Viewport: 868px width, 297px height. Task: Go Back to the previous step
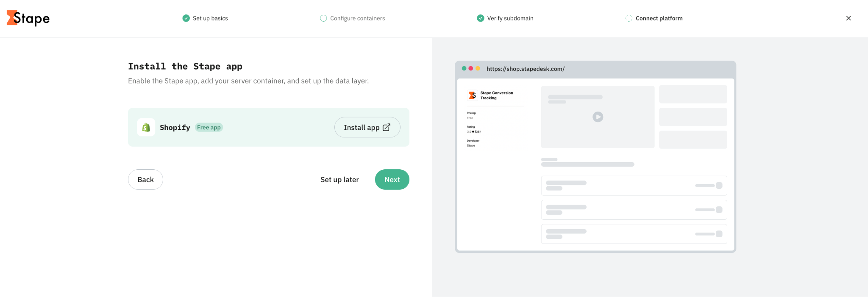(145, 179)
